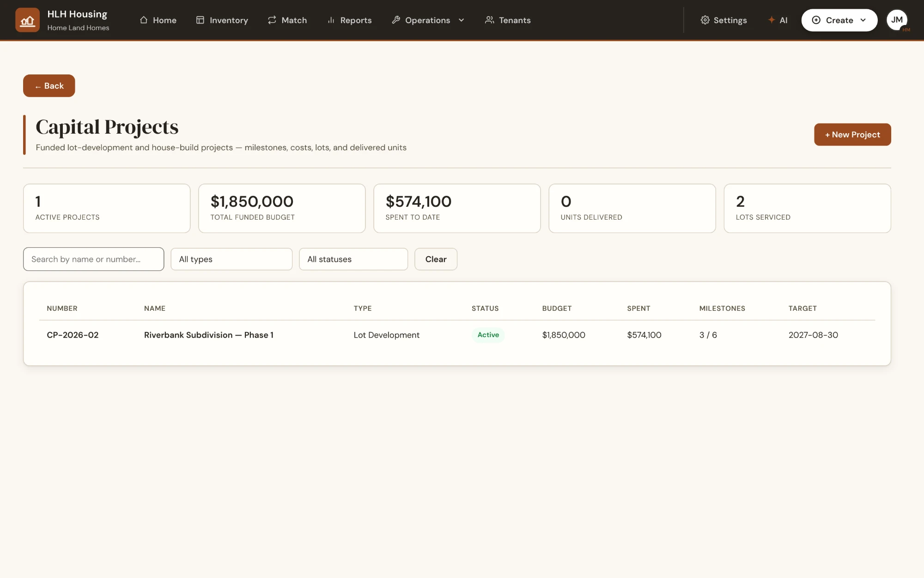Expand the Operations menu chevron

point(461,20)
